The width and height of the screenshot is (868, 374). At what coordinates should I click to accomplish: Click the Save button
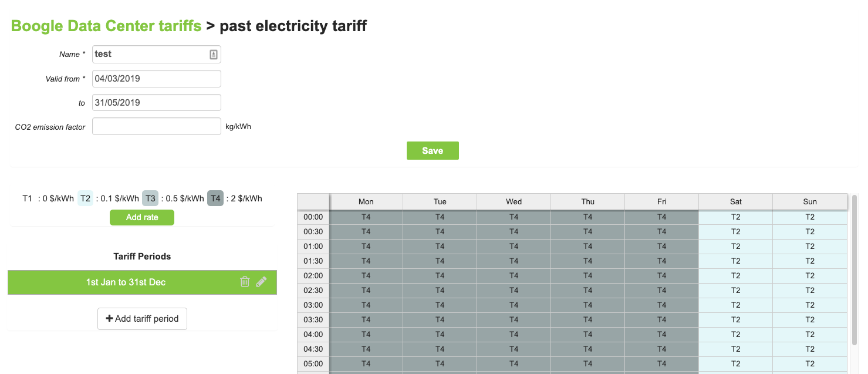point(433,151)
